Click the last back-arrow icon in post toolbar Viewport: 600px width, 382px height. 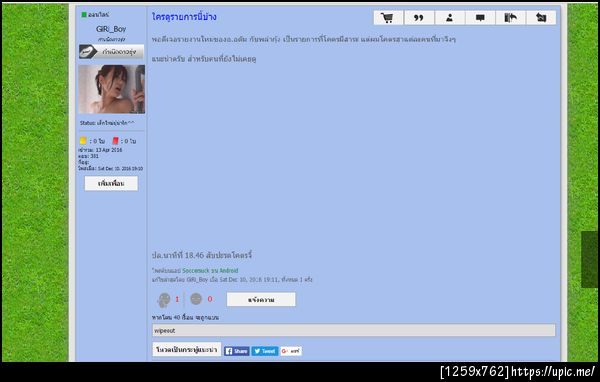pyautogui.click(x=541, y=18)
